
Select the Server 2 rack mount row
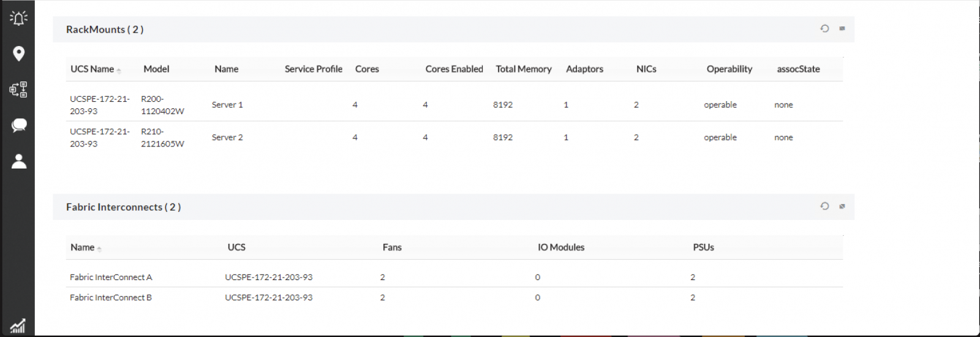tap(227, 137)
